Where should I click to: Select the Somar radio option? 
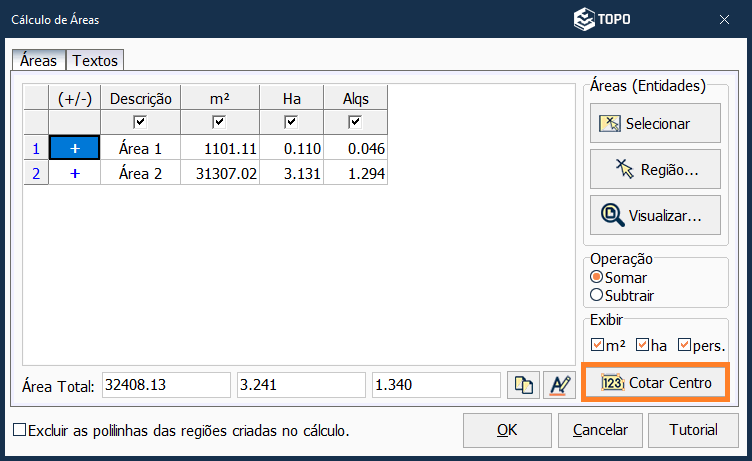pos(597,277)
